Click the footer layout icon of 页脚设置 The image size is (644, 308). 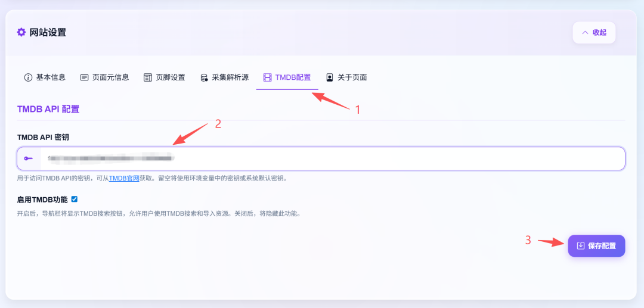[148, 77]
